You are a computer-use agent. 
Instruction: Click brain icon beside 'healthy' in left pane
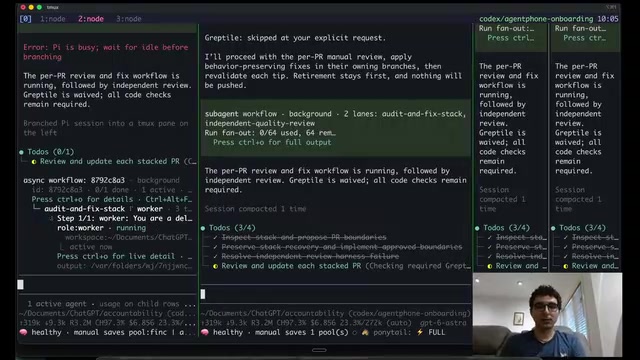click(x=23, y=332)
